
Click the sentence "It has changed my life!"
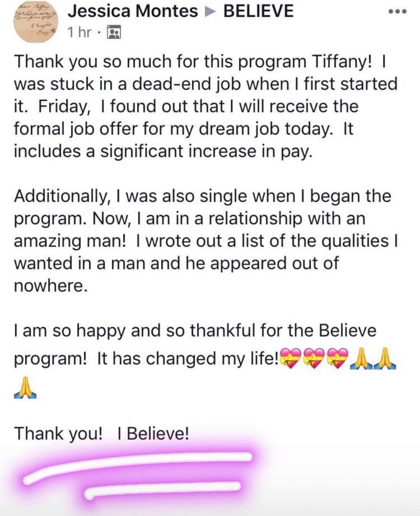[187, 359]
